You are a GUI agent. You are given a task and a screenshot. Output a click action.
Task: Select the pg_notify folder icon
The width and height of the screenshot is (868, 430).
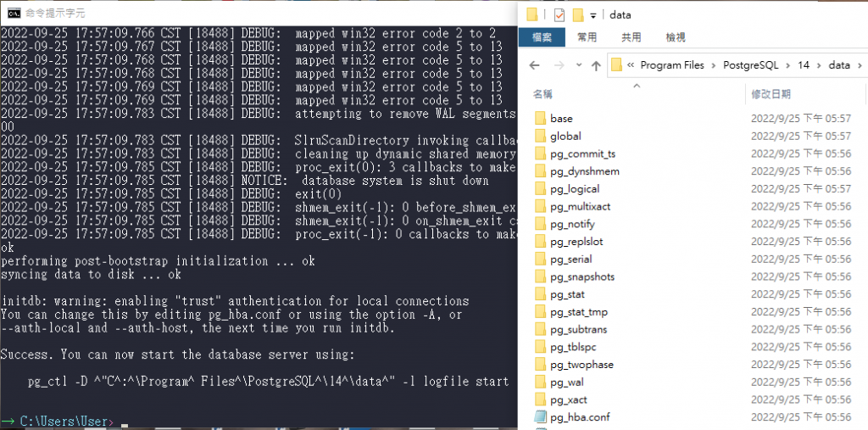(541, 224)
